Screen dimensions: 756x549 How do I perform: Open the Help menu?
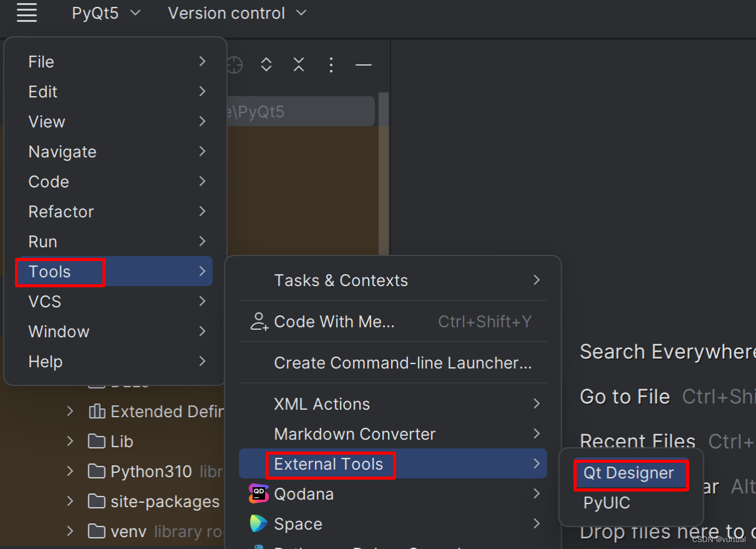pyautogui.click(x=114, y=362)
